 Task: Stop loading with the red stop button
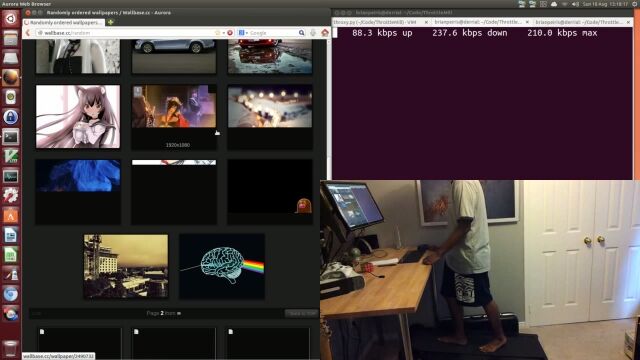230,33
